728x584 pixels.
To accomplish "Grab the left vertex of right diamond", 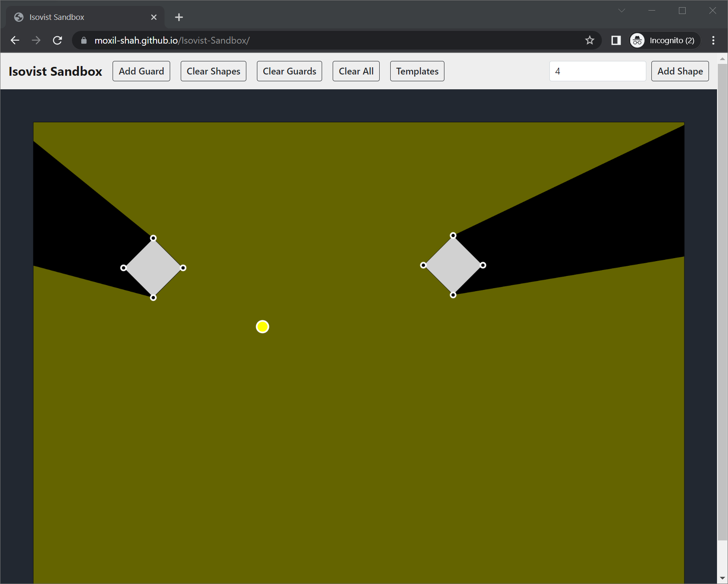I will click(x=423, y=265).
